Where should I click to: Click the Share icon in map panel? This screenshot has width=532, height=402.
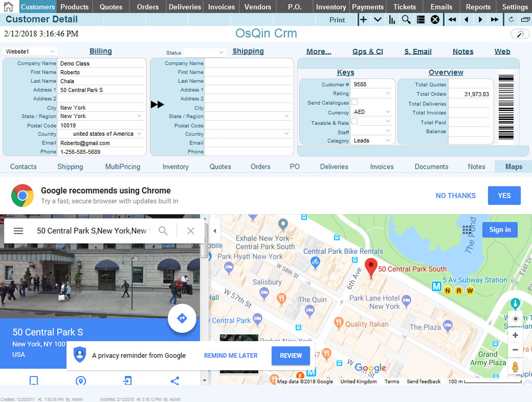coord(175,381)
